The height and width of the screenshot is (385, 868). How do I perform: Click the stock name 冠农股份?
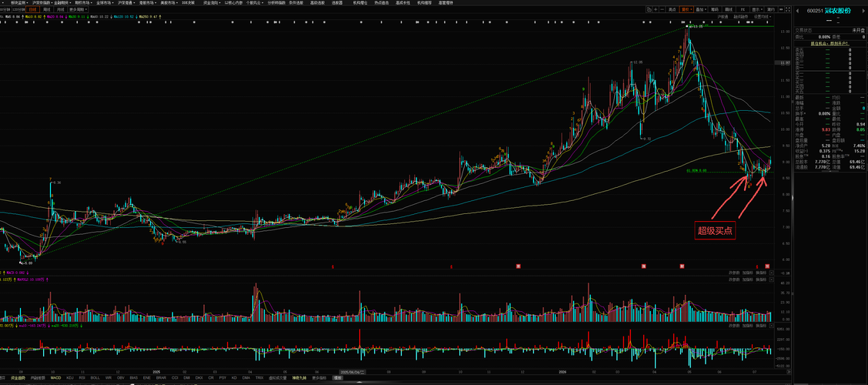coord(837,11)
